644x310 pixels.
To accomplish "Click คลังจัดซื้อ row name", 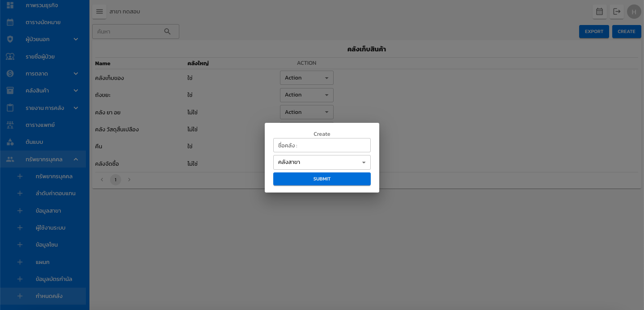I will (x=107, y=164).
